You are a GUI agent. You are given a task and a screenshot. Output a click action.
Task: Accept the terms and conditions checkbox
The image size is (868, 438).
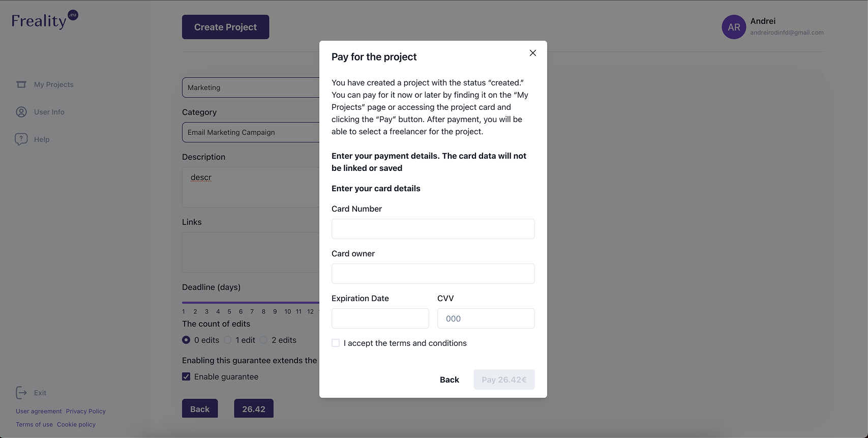[x=336, y=343]
